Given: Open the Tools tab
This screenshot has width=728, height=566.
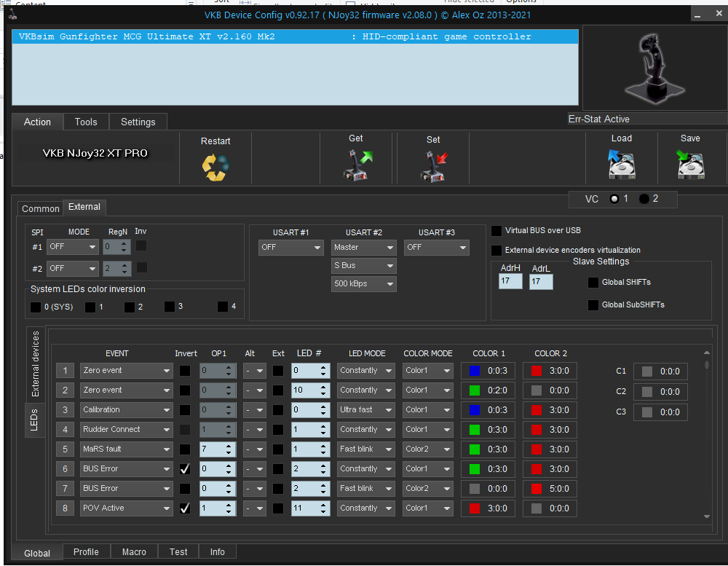Looking at the screenshot, I should pos(86,122).
